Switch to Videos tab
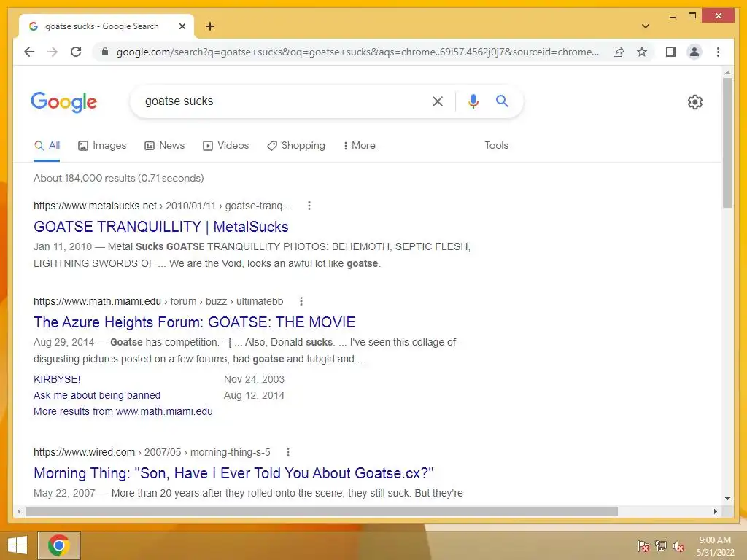Viewport: 747px width, 560px height. point(225,146)
